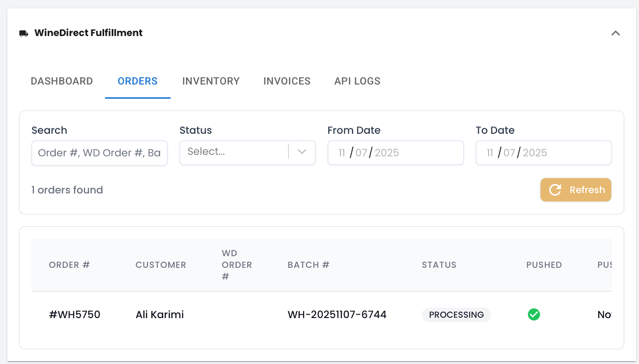Open the Inventory tab

click(211, 81)
